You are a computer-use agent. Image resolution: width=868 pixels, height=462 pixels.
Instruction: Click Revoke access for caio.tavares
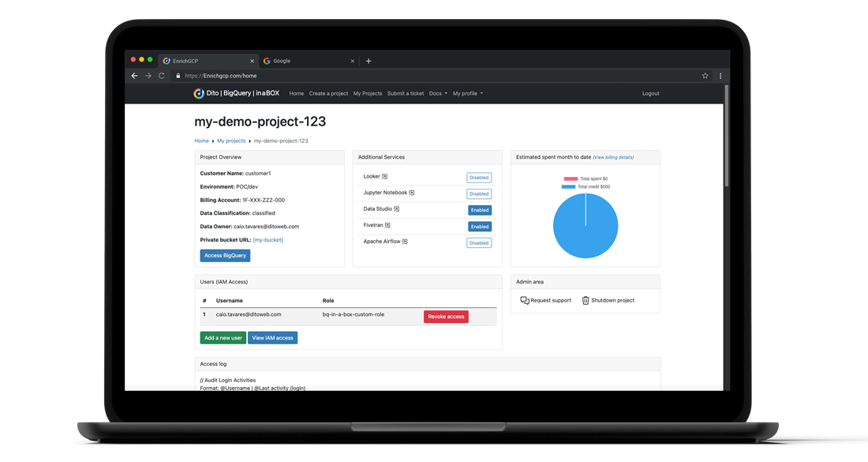(x=446, y=317)
